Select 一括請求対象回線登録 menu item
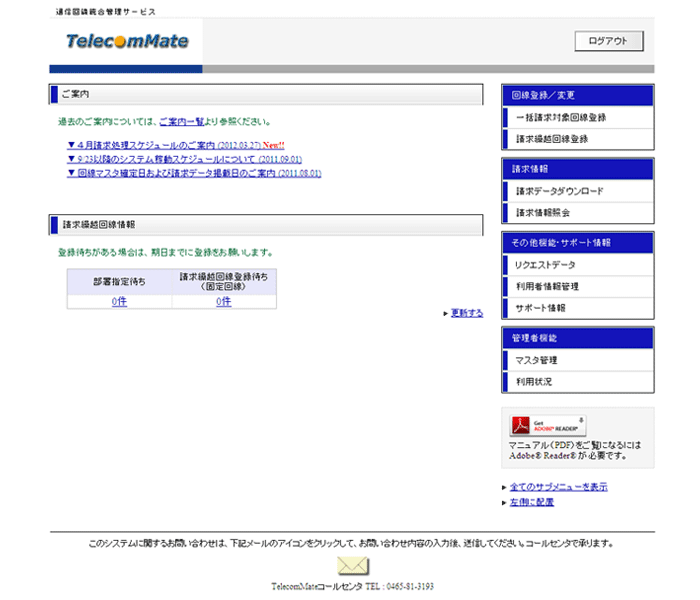This screenshot has height=600, width=700. point(578,117)
